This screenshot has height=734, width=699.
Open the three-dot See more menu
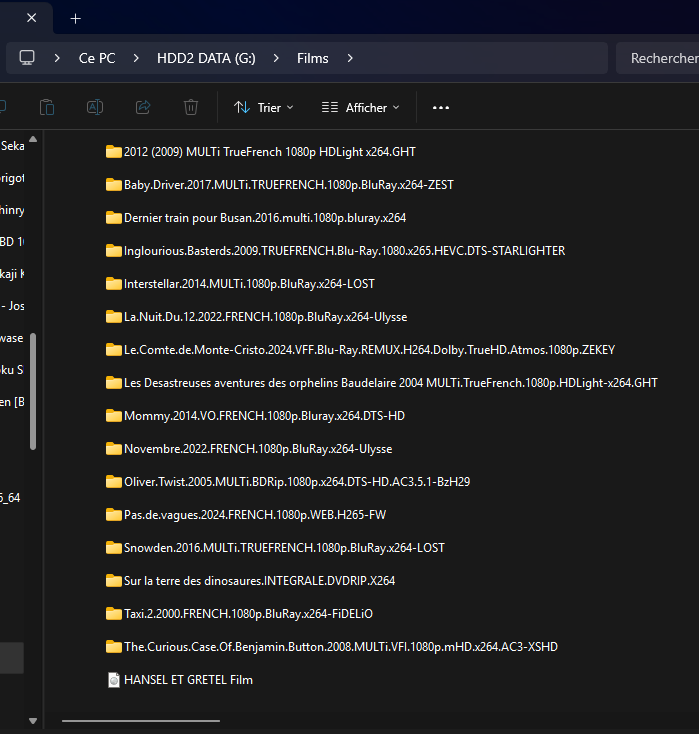coord(441,108)
